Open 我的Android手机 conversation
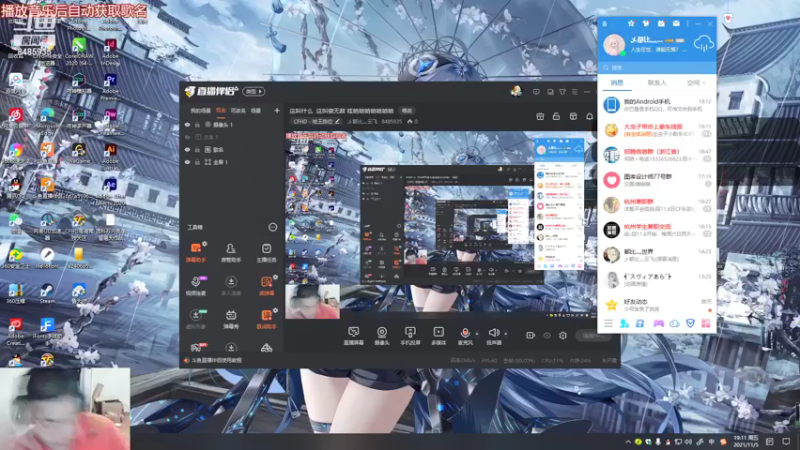This screenshot has width=800, height=450. 657,105
